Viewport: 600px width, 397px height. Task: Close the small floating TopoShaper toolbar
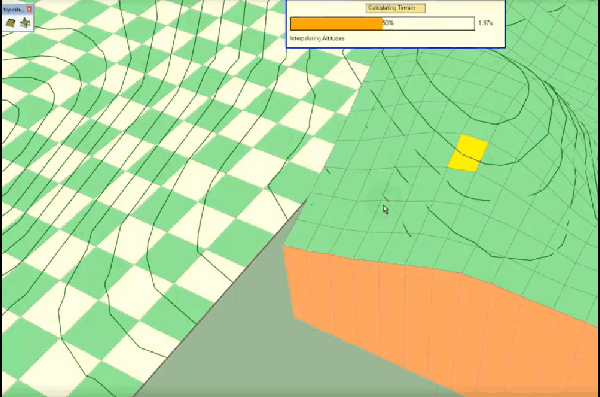29,9
